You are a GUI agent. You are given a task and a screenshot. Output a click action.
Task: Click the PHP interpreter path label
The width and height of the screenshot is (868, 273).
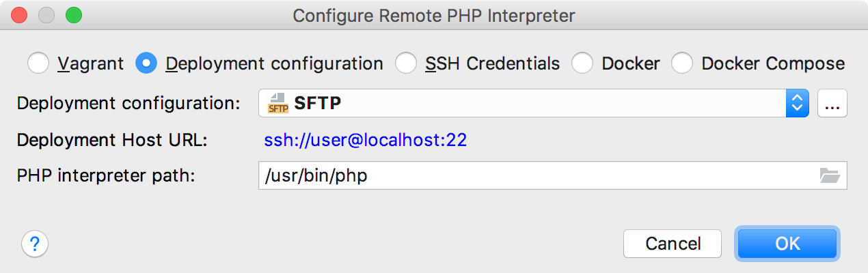pos(106,175)
